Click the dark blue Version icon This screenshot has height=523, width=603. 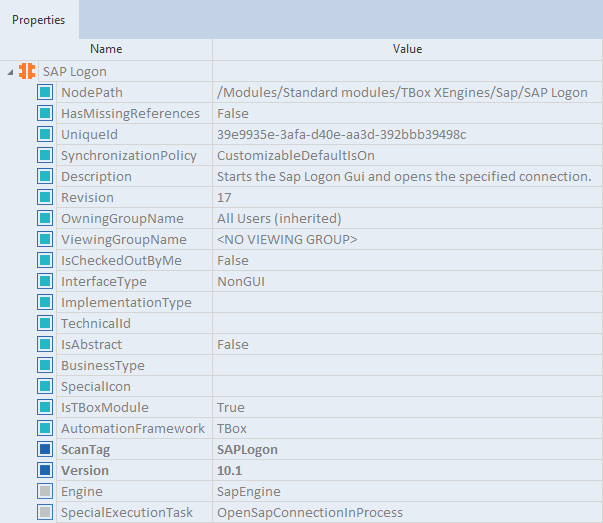tap(45, 470)
